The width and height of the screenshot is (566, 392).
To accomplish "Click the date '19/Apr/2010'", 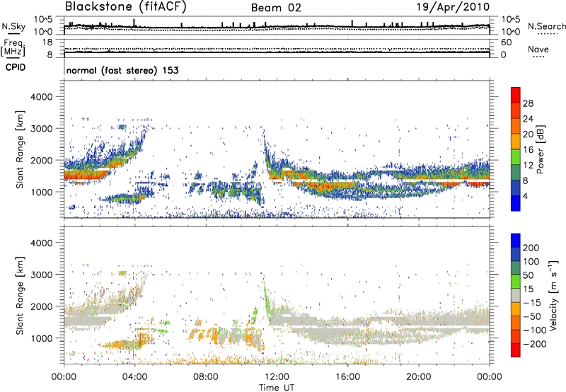I will pyautogui.click(x=454, y=7).
